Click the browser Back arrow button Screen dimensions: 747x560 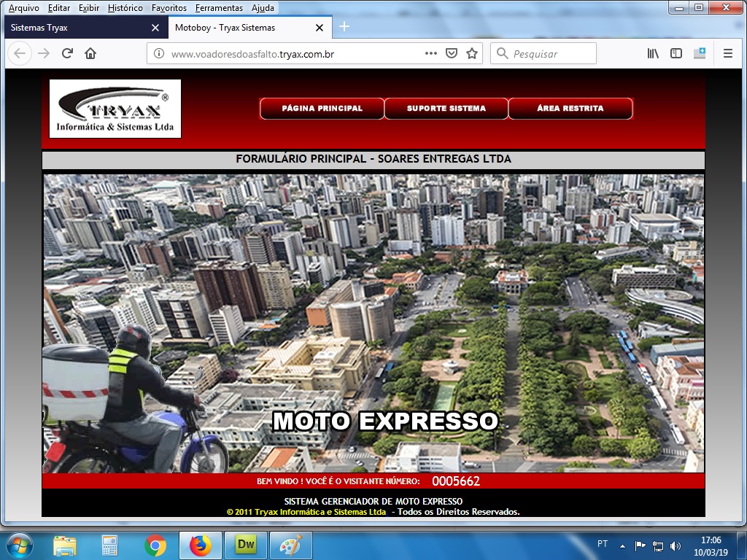point(20,53)
